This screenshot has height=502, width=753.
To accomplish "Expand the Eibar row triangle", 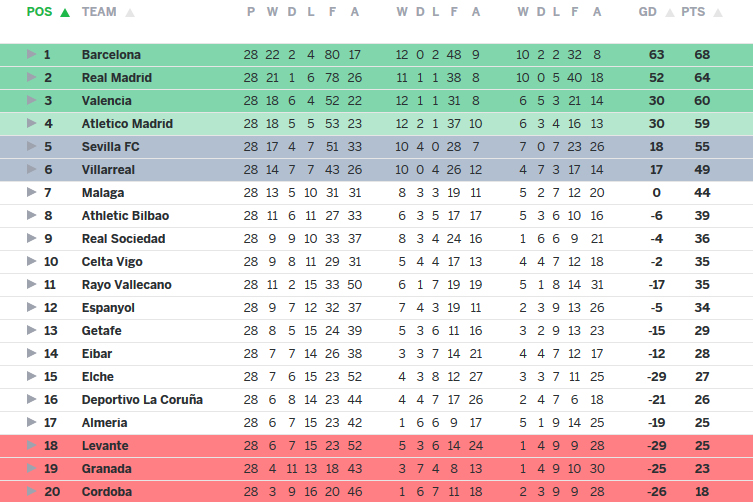I will coord(32,354).
